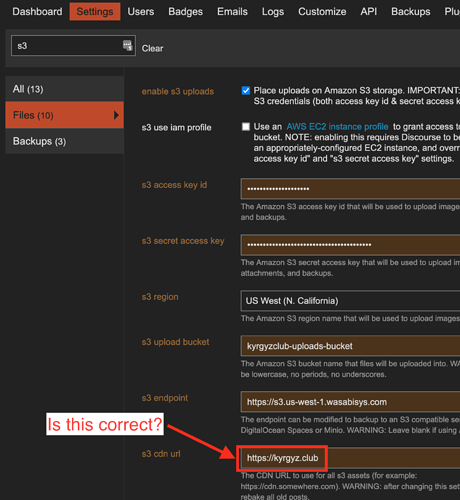Click the s3 cdn url field
The height and width of the screenshot is (500, 460).
point(350,458)
